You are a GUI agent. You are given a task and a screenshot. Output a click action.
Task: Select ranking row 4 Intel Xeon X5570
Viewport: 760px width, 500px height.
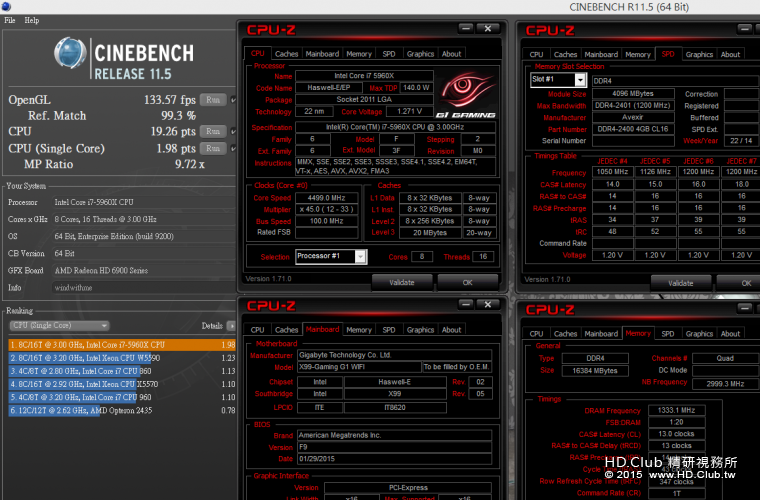click(x=122, y=384)
